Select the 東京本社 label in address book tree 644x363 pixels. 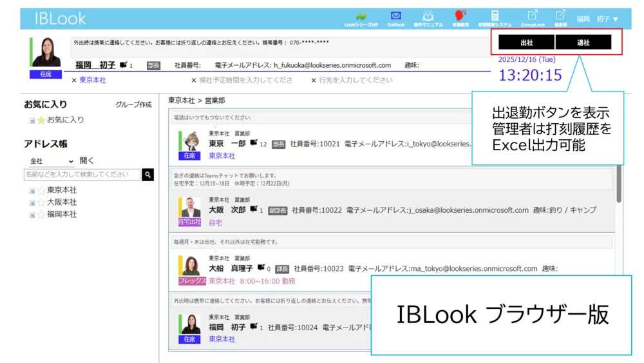pos(62,190)
